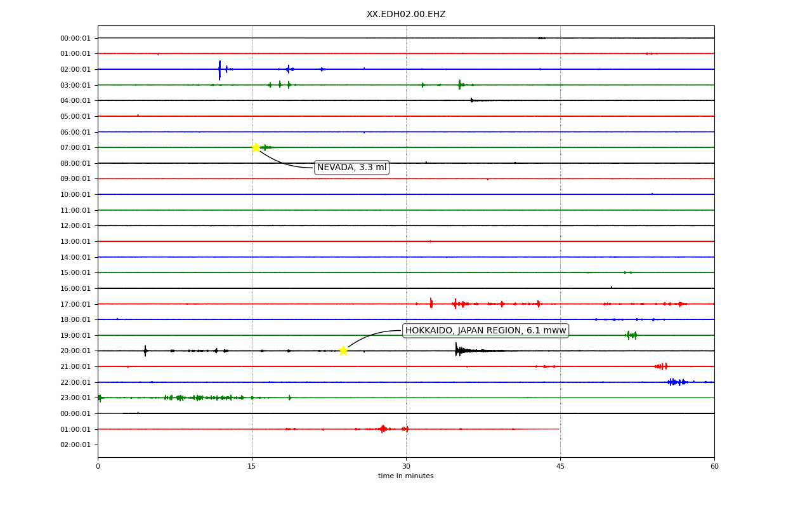
Task: Click the green burst on the 19:00:01 trace
Action: pos(631,335)
